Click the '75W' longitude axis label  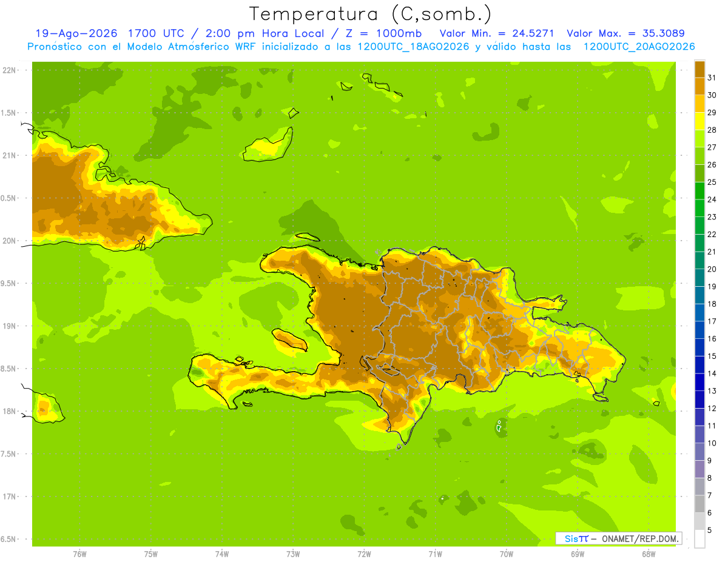151,554
